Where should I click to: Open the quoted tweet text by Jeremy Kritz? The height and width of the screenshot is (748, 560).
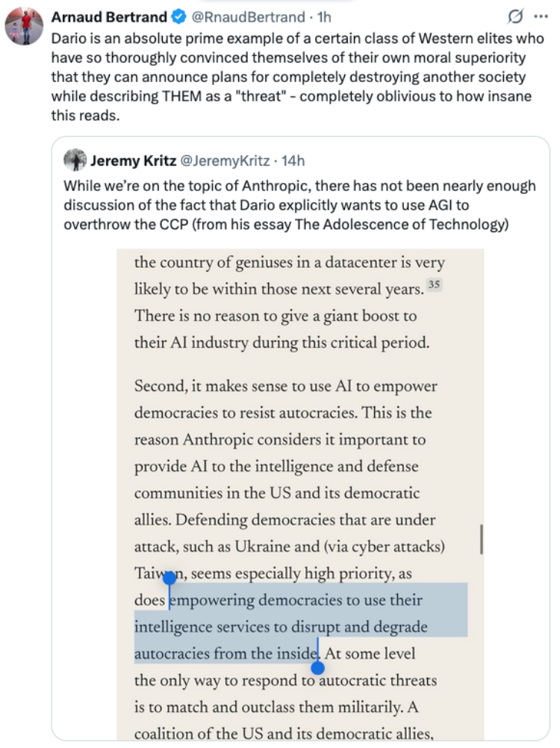click(299, 205)
